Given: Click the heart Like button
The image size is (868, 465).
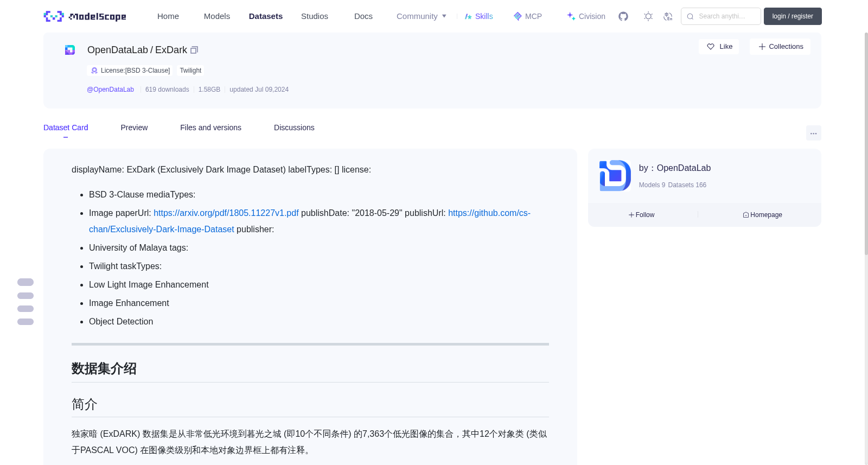Looking at the screenshot, I should [719, 47].
